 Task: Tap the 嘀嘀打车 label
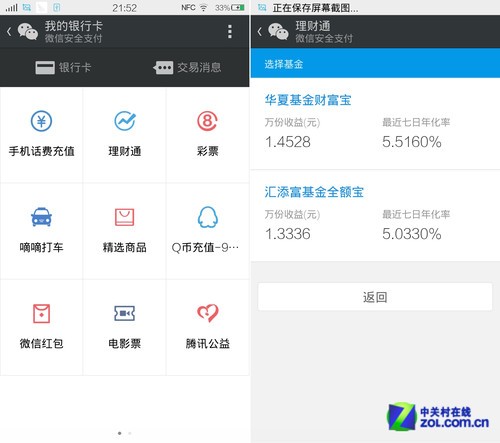[x=41, y=247]
